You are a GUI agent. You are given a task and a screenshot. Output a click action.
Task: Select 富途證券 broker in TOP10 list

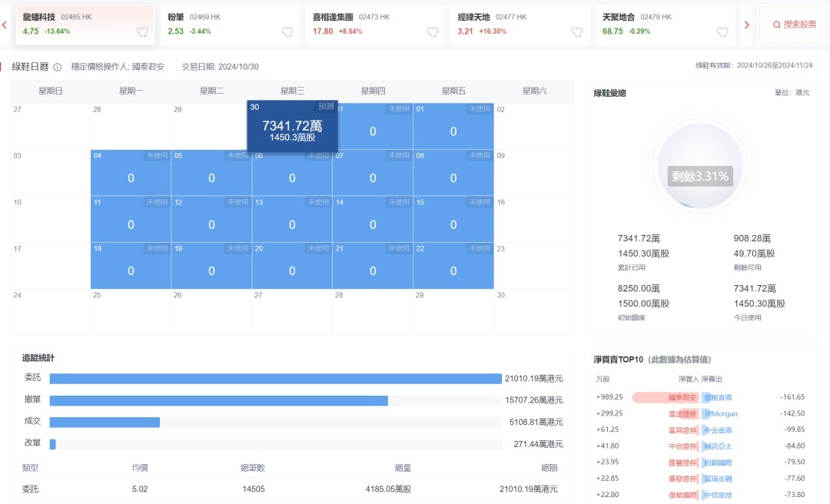point(682,413)
